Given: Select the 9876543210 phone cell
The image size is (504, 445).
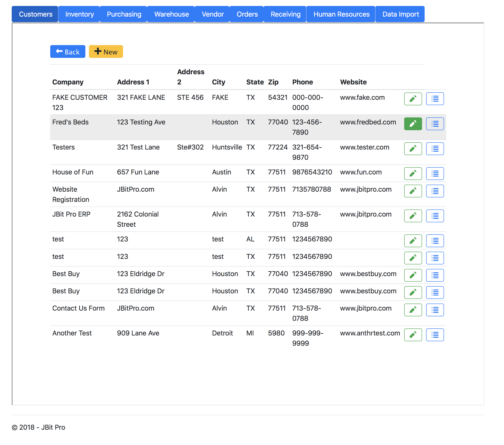Looking at the screenshot, I should (x=312, y=172).
